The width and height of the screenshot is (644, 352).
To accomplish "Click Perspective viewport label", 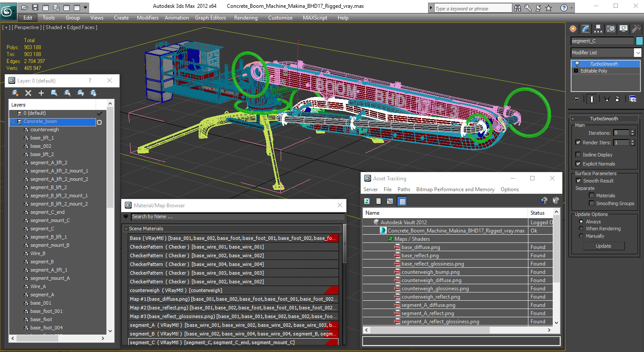I will click(x=26, y=27).
